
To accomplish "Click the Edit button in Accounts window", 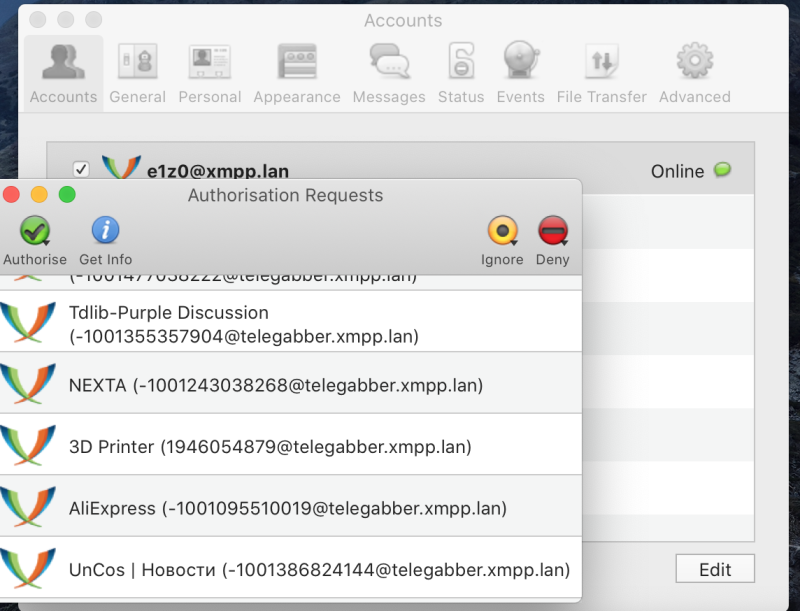I will [715, 569].
